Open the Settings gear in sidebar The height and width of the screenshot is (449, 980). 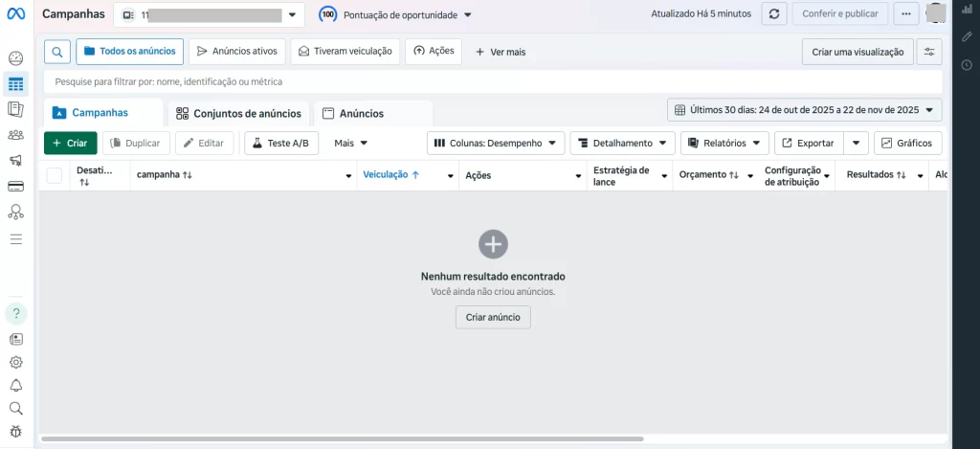(16, 362)
